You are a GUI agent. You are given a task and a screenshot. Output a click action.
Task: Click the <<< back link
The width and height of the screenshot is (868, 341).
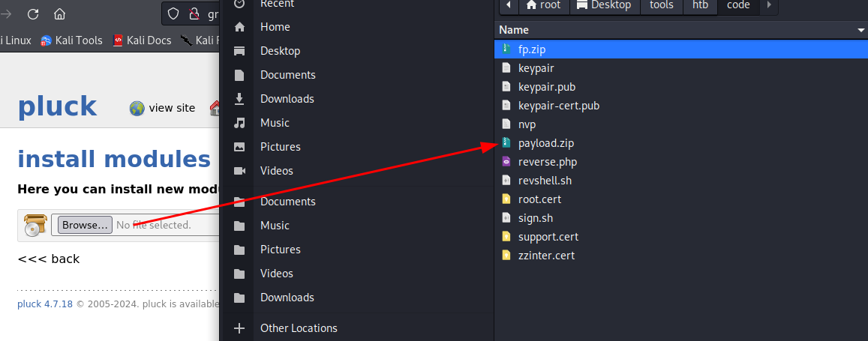[48, 259]
